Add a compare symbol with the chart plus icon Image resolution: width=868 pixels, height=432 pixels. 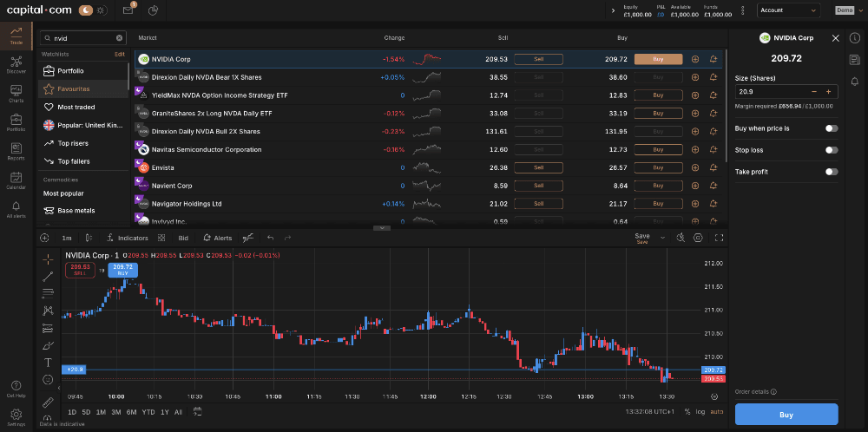(x=45, y=238)
